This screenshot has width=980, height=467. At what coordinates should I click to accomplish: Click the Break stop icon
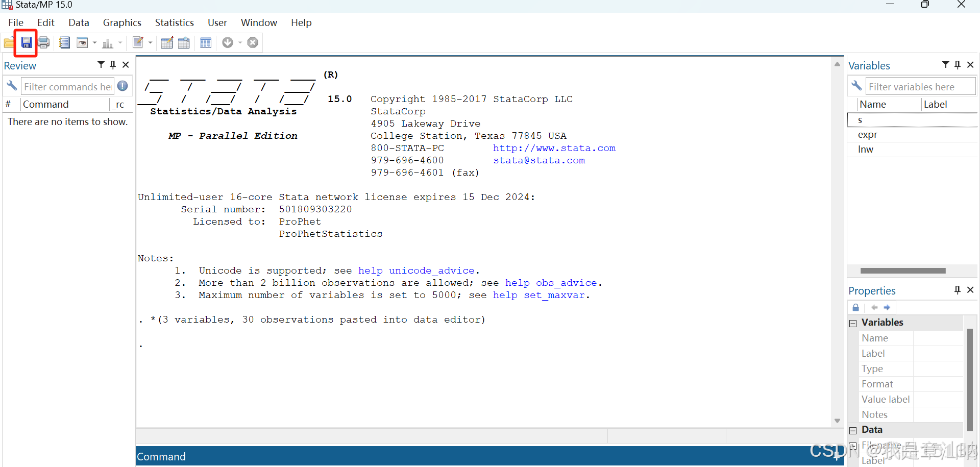(253, 42)
